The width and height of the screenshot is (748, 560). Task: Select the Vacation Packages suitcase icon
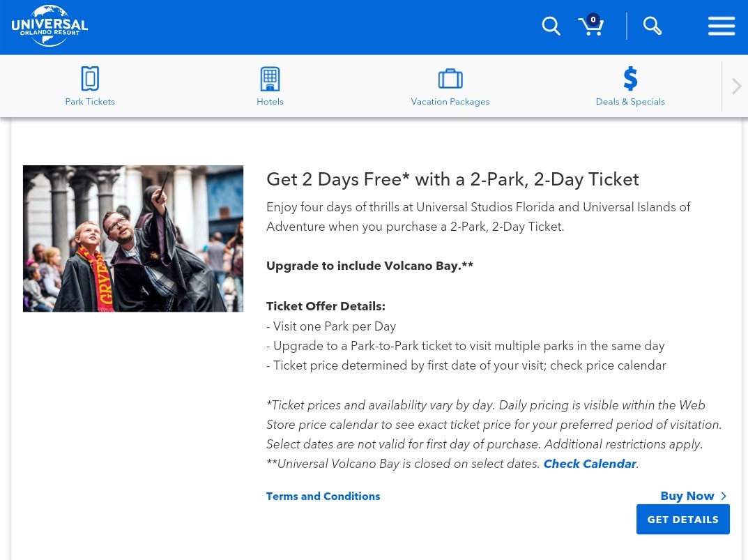(450, 79)
